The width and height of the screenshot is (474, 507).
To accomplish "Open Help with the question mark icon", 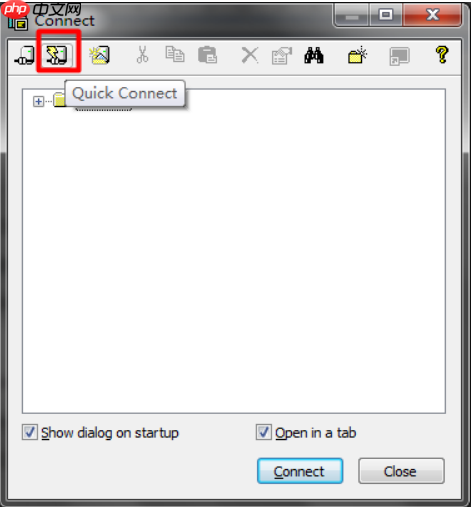I will click(x=442, y=55).
